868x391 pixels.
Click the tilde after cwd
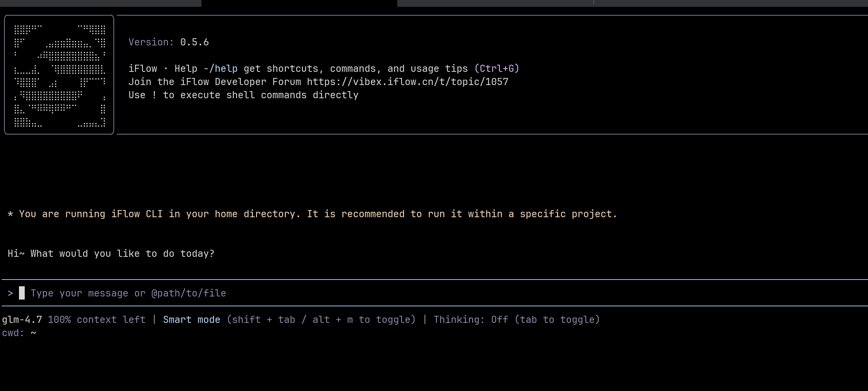click(x=33, y=333)
